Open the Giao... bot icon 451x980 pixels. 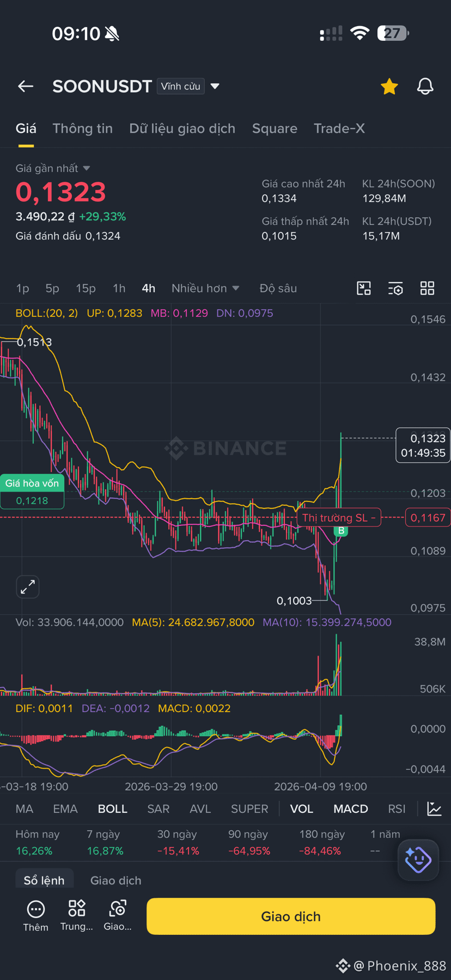click(118, 916)
